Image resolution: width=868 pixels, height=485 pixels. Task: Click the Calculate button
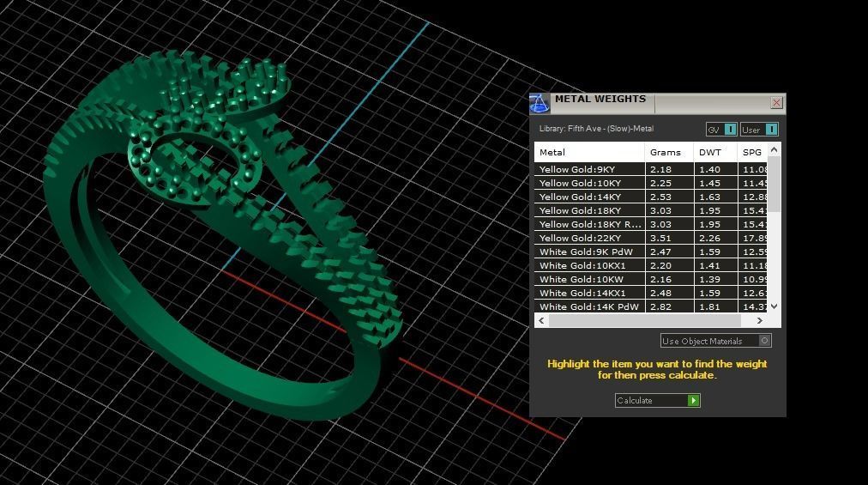click(658, 400)
